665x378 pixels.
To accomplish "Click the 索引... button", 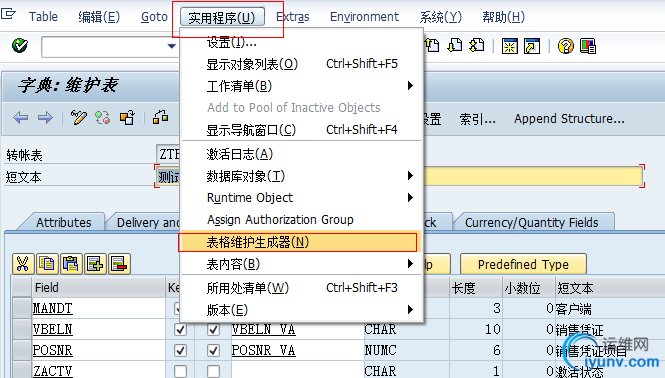I will tap(478, 119).
